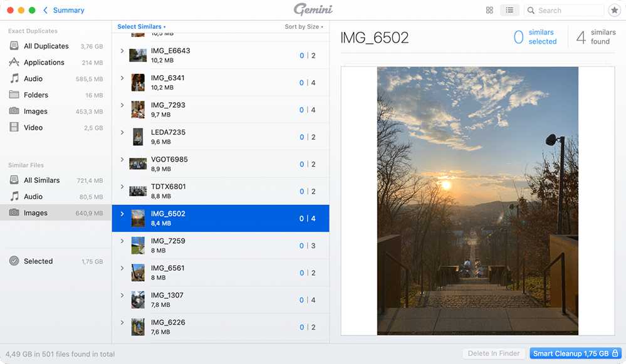
Task: Click the 4,49 GB in 501 files status text
Action: pyautogui.click(x=60, y=354)
